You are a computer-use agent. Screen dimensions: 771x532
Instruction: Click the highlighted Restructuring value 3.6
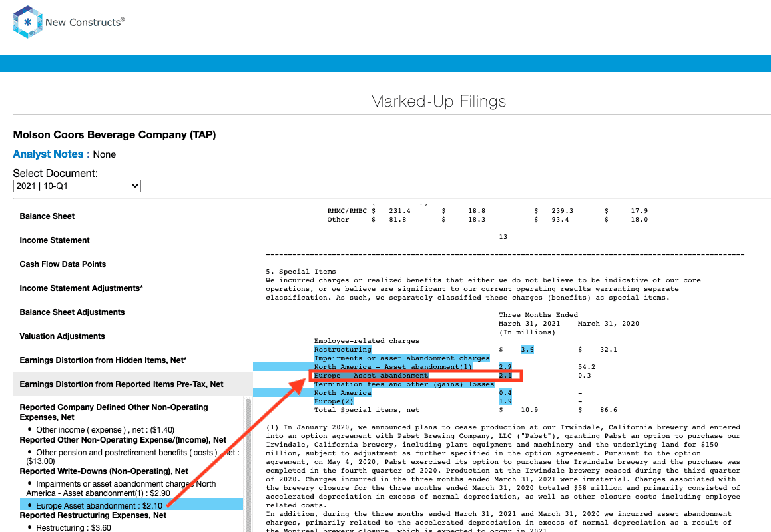(527, 350)
